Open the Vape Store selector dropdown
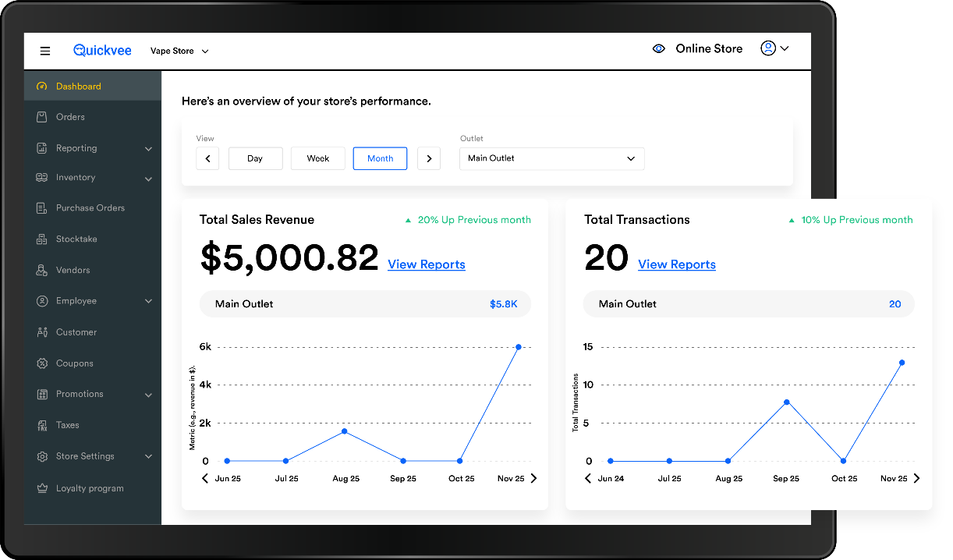The width and height of the screenshot is (953, 560). tap(180, 51)
